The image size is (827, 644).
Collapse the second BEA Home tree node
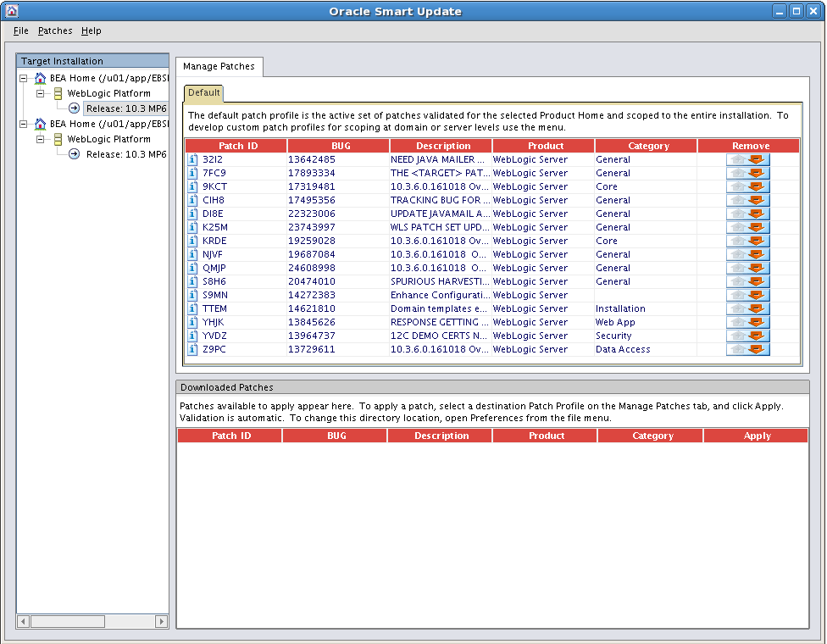pyautogui.click(x=23, y=124)
